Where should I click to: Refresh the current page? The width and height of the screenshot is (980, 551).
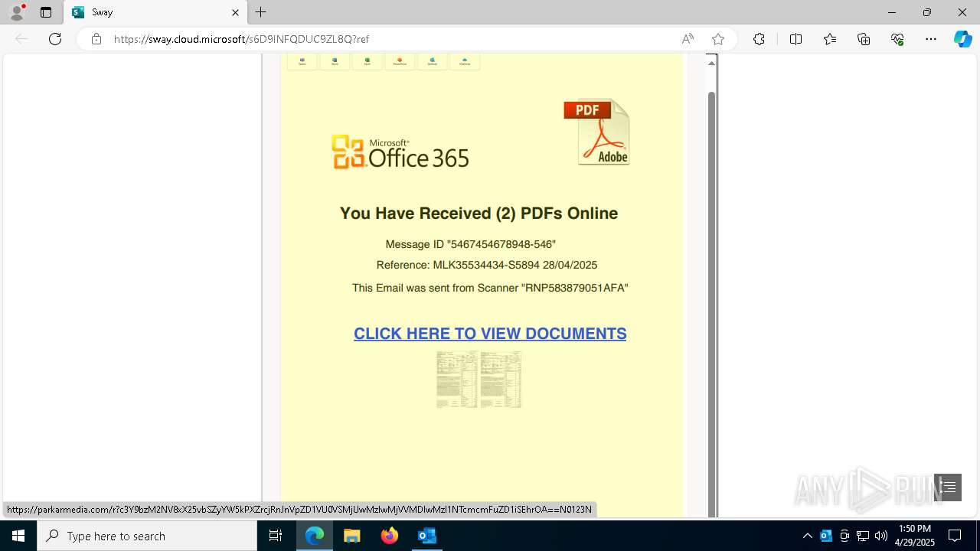(x=55, y=39)
